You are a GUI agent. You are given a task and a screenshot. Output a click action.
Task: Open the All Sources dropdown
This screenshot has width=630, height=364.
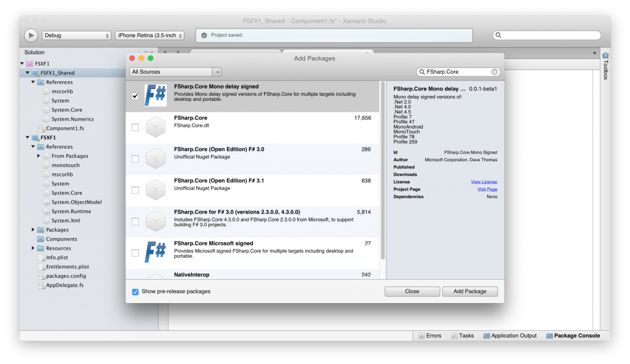[175, 72]
